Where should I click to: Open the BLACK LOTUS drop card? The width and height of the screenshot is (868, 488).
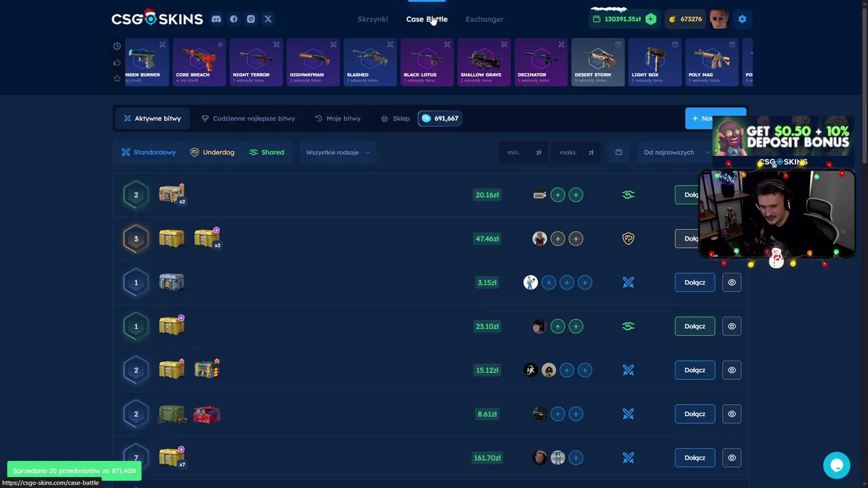(x=427, y=62)
